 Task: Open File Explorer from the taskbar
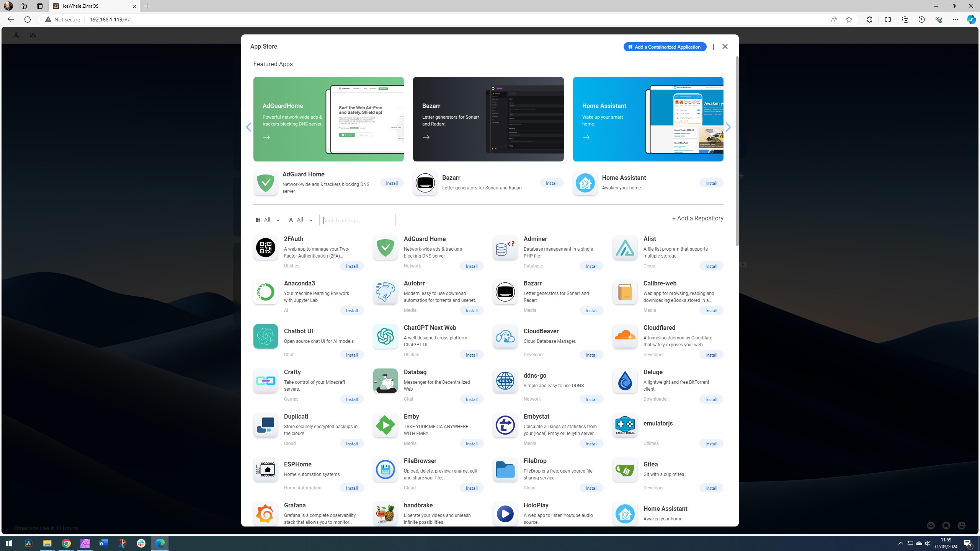coord(47,543)
